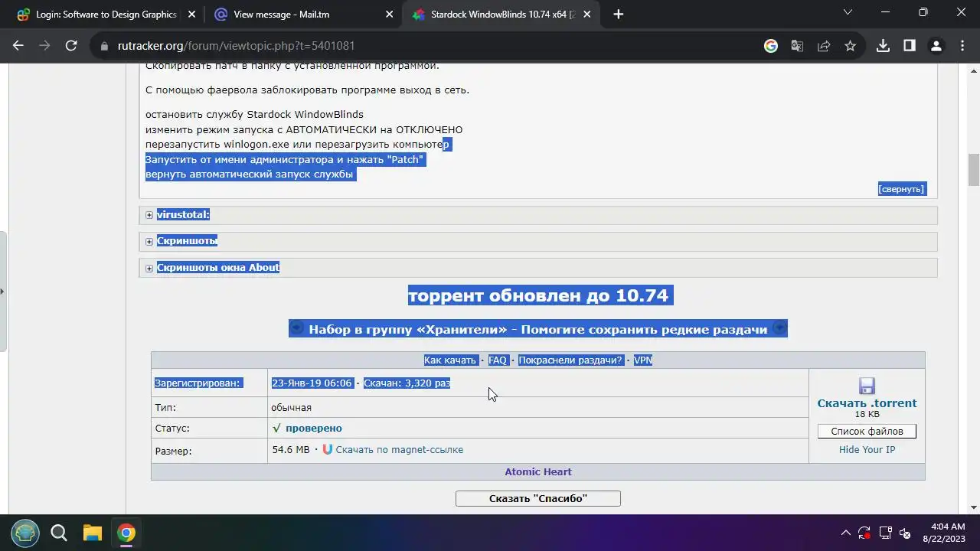980x551 pixels.
Task: Click arrow icon left of Набор в группу banner
Action: (x=297, y=328)
